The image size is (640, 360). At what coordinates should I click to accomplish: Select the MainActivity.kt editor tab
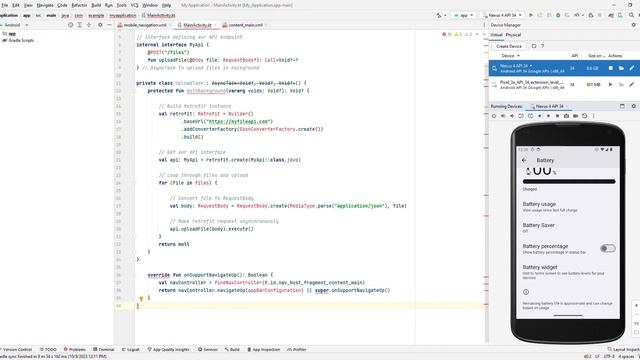coord(197,25)
